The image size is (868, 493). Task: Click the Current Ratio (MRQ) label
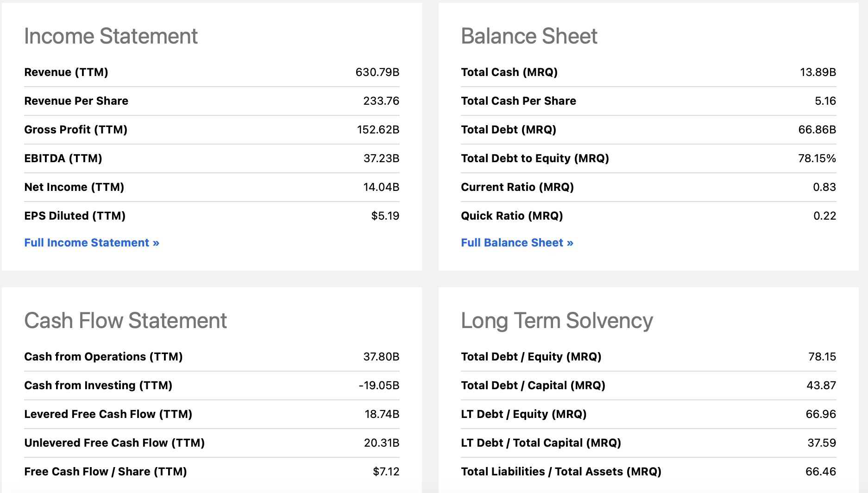(x=517, y=187)
